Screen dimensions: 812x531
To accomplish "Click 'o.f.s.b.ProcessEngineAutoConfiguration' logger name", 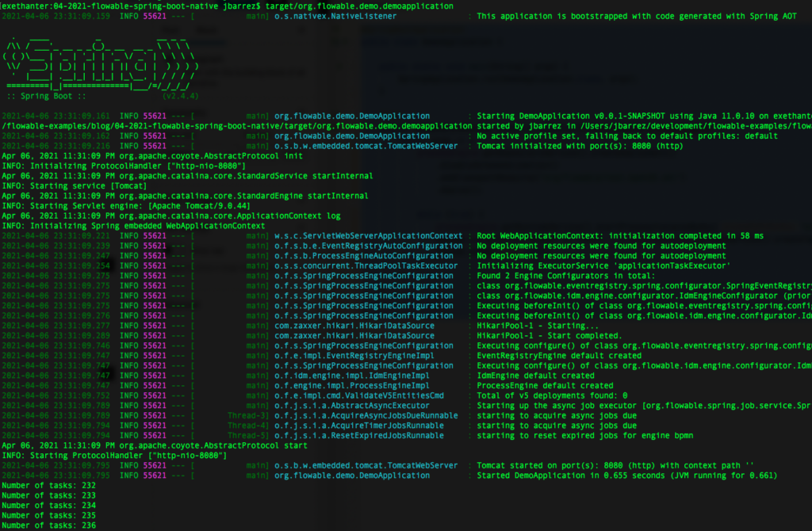I will 364,256.
